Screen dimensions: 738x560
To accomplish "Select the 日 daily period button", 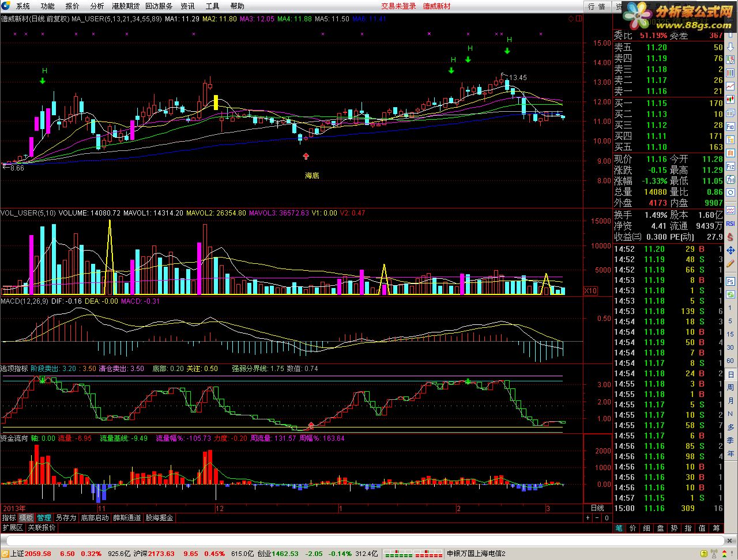I will pyautogui.click(x=731, y=374).
